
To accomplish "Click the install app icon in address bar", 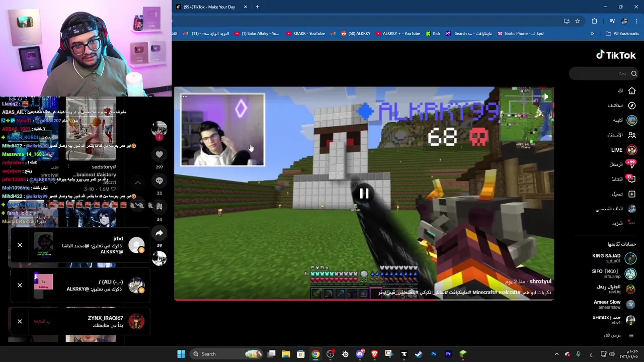I will 567,21.
